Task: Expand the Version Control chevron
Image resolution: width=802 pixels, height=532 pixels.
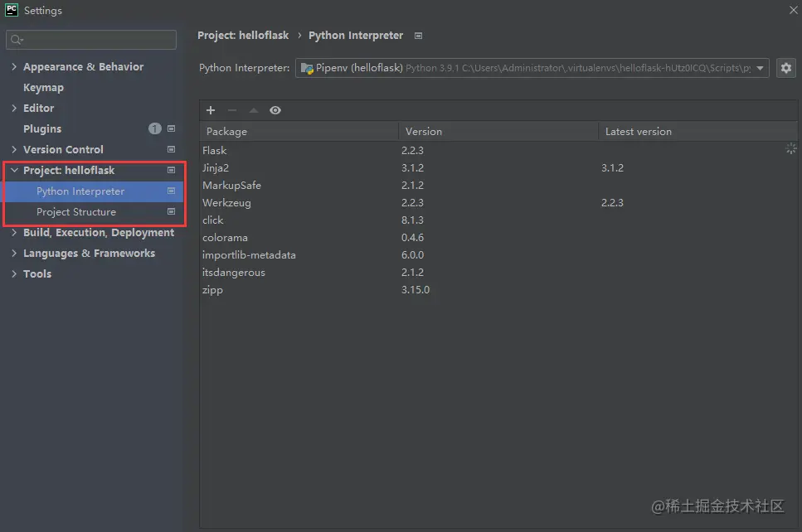Action: [x=14, y=149]
